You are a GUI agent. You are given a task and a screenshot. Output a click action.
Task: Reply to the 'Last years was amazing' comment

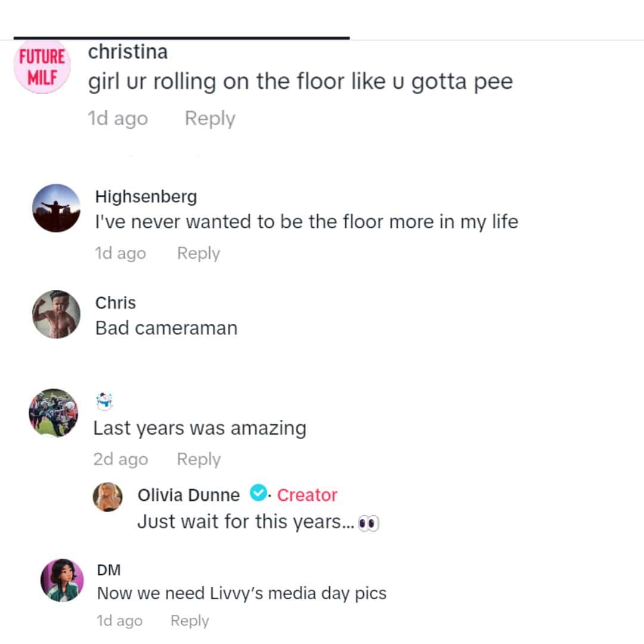coord(199,459)
